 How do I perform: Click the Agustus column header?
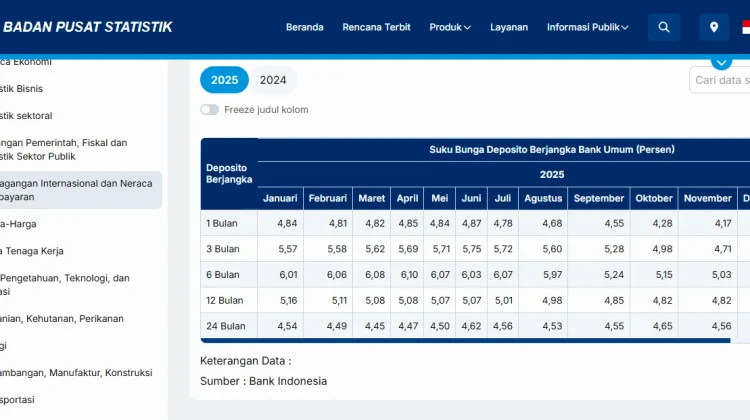543,198
